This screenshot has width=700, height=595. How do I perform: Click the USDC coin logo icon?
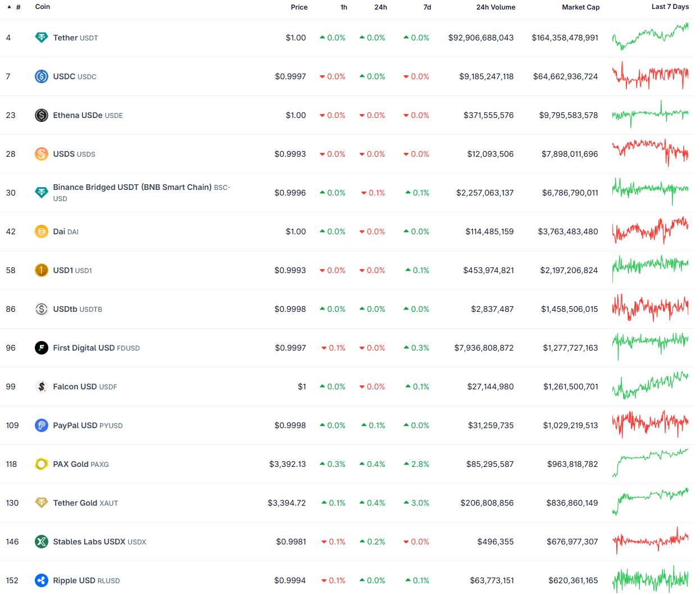(42, 76)
